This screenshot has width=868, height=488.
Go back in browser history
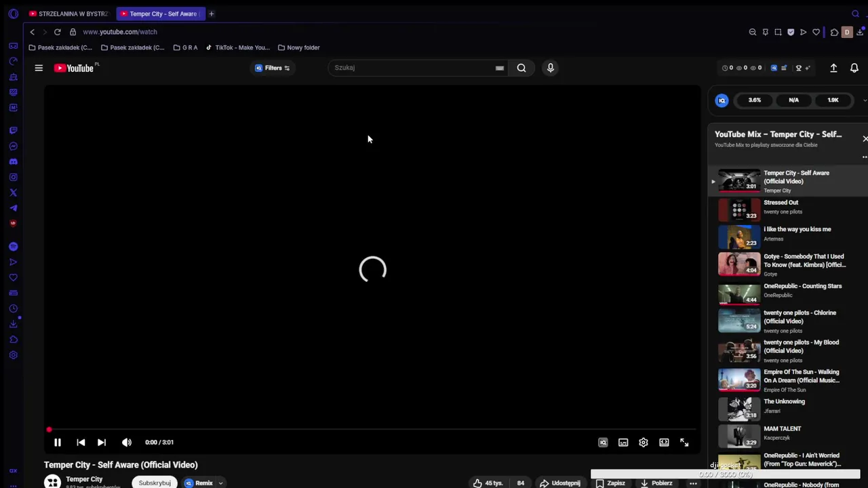point(32,32)
